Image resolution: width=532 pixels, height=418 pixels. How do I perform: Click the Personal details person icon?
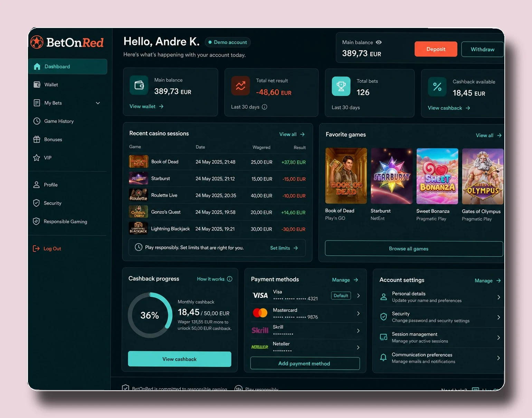(x=383, y=297)
